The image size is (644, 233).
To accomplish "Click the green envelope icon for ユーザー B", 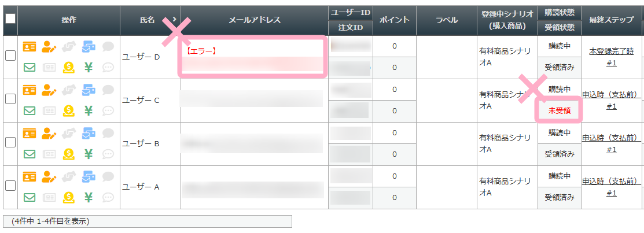I will click(29, 154).
